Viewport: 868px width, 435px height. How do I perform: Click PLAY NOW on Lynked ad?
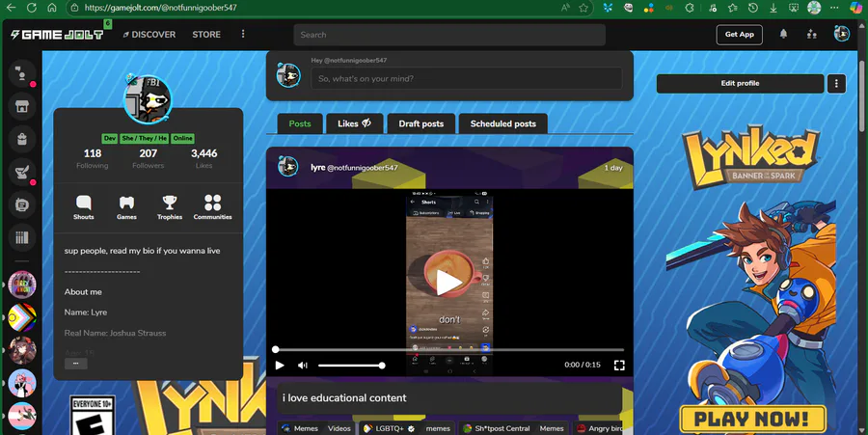pyautogui.click(x=752, y=419)
